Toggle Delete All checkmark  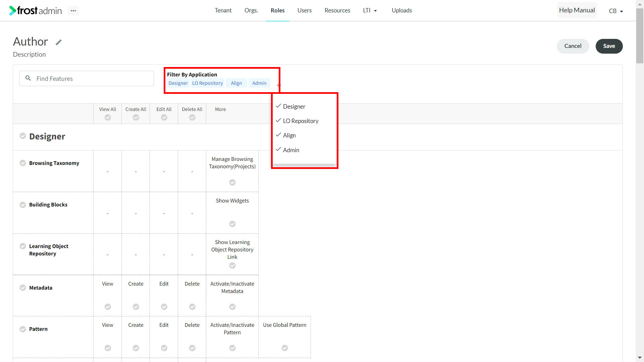192,117
